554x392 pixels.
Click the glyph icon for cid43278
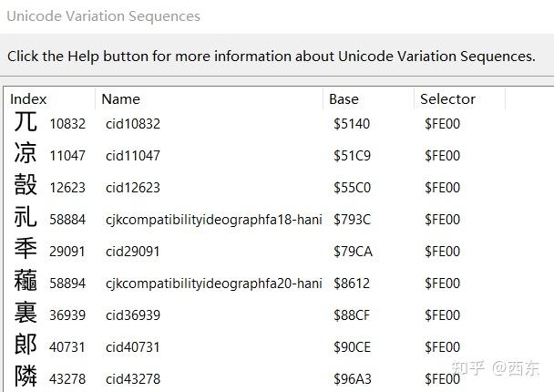tap(26, 377)
